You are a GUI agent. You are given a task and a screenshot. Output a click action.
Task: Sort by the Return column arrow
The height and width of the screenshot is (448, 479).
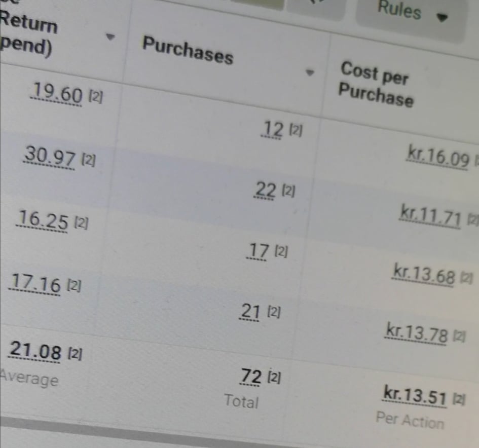click(x=110, y=38)
